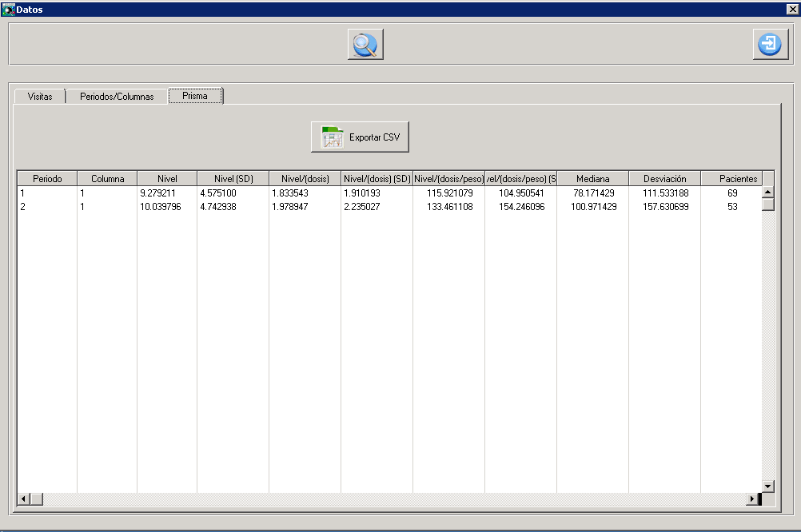Close the Datos window

click(791, 10)
